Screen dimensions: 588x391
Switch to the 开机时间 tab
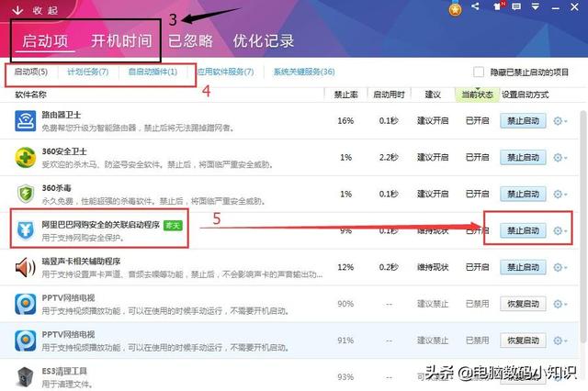121,40
